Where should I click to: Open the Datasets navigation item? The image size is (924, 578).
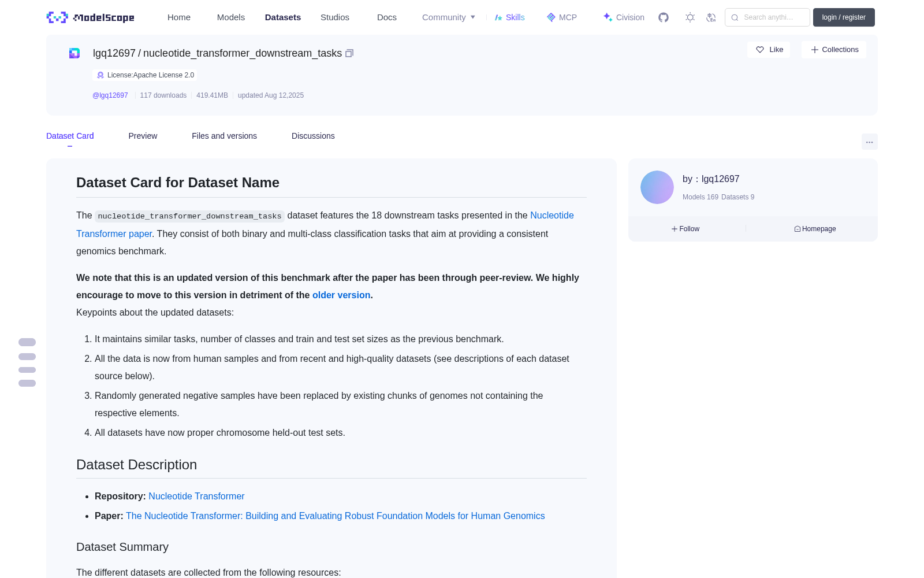coord(283,17)
